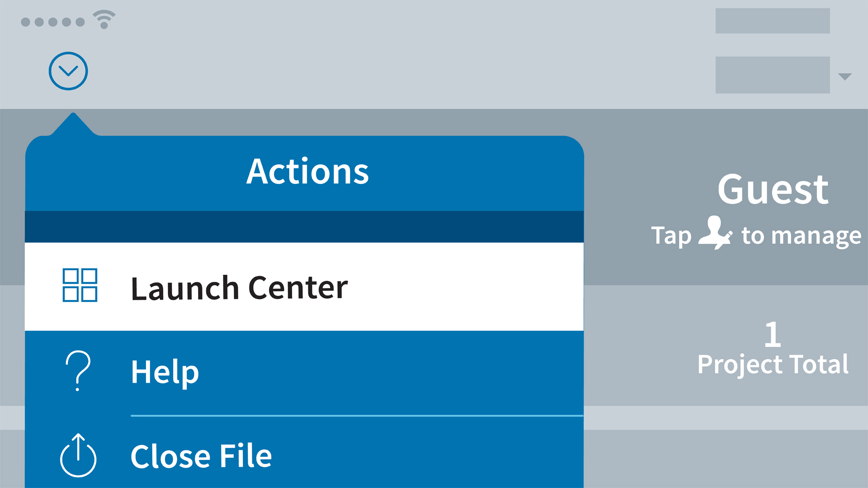868x488 pixels.
Task: Click the "to manage" text
Action: point(801,236)
